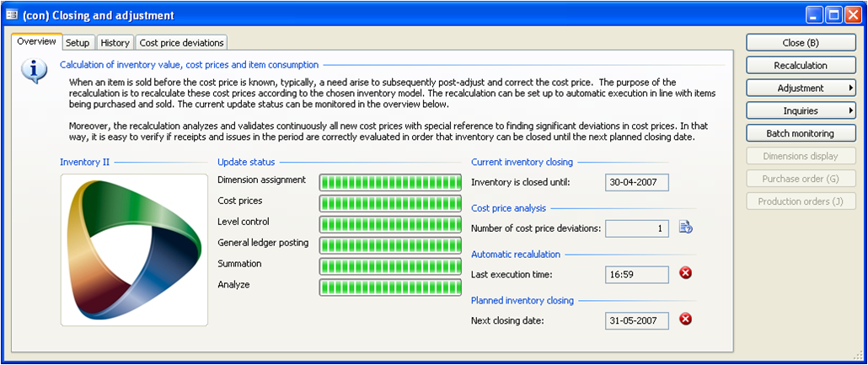Open the Adjustment submenu
This screenshot has width=868, height=365.
801,88
